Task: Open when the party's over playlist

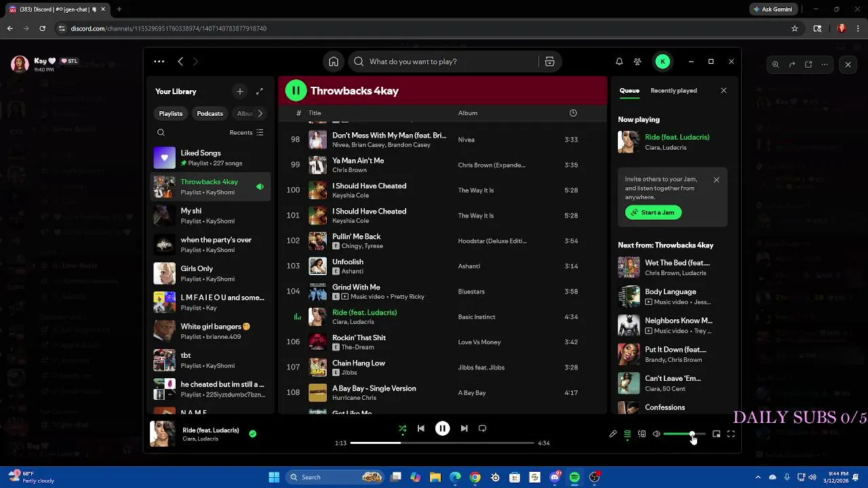Action: [x=210, y=245]
